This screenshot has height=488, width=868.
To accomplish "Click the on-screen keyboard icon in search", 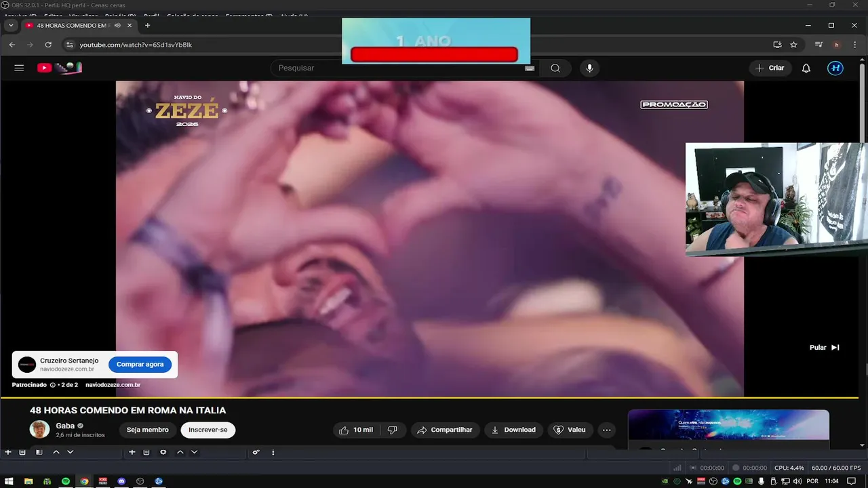I will 530,68.
